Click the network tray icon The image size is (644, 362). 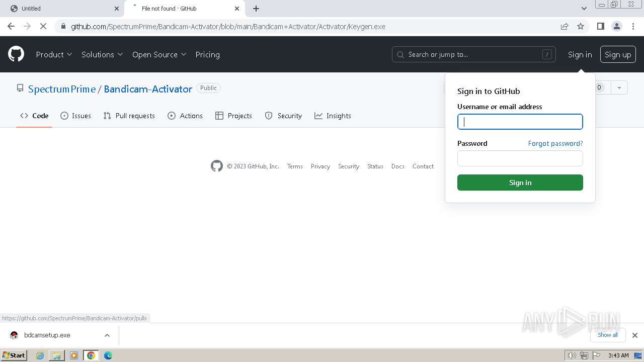click(584, 355)
